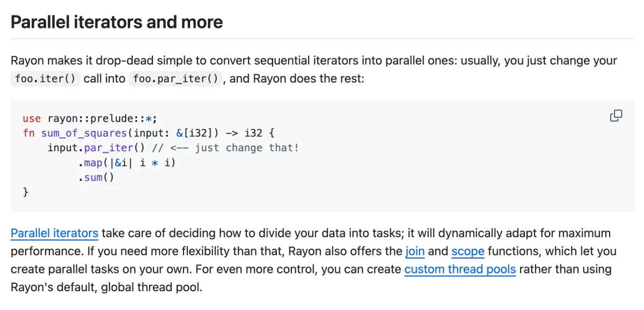Click the red "use" keyword

click(32, 119)
